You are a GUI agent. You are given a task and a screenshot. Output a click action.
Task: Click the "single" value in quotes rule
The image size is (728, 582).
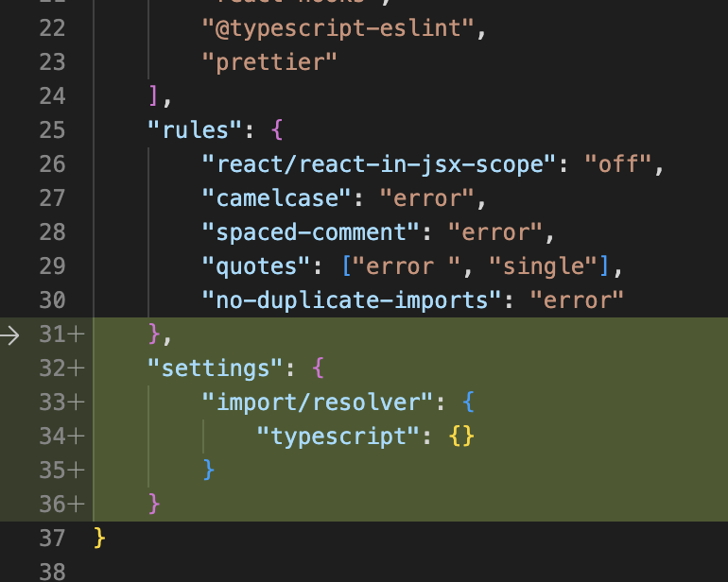coord(540,266)
